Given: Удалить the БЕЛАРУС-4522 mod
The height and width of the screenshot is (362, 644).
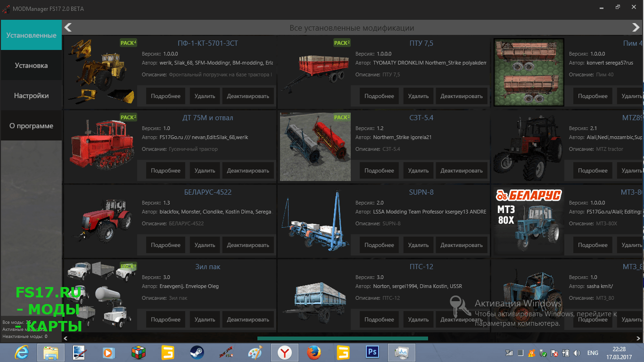Looking at the screenshot, I should [x=205, y=245].
